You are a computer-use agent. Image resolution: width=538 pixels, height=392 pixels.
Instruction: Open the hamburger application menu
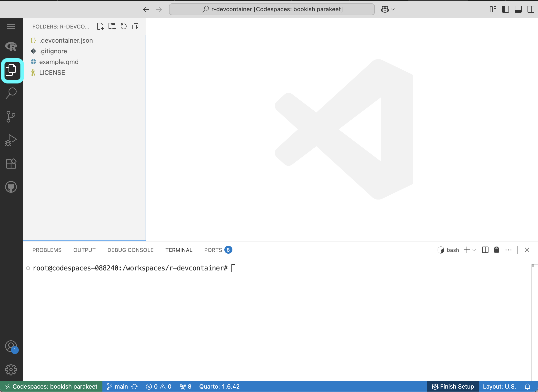tap(11, 26)
